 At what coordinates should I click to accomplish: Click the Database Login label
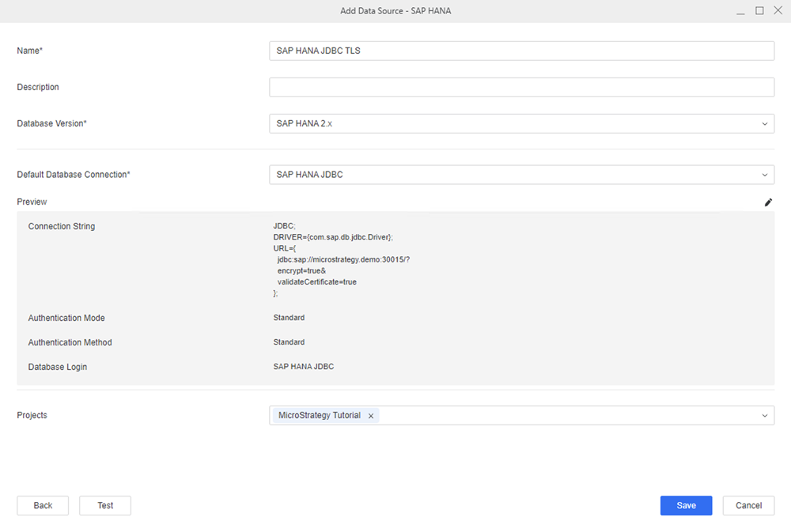[x=58, y=367]
